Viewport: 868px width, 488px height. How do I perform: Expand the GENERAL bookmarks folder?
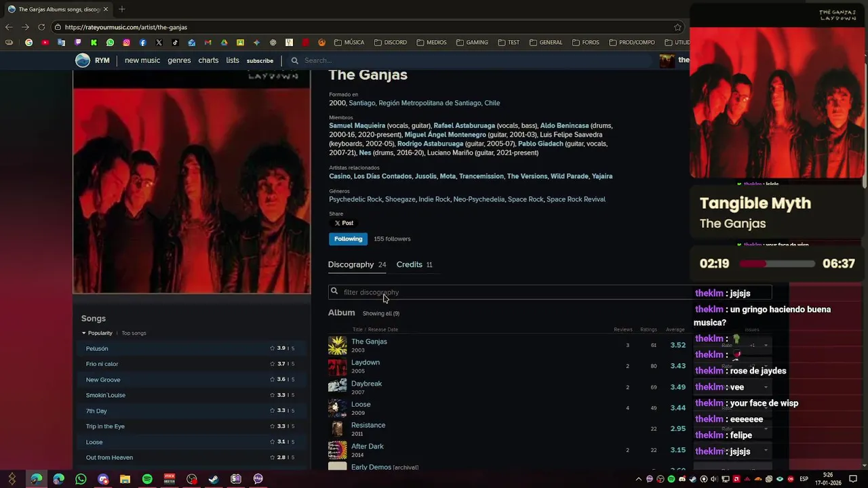click(x=546, y=42)
